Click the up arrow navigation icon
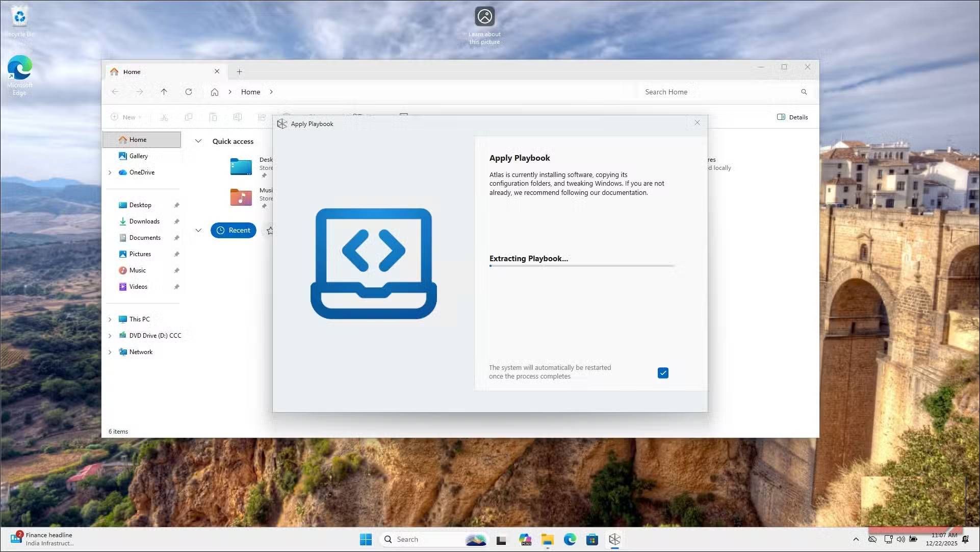This screenshot has height=552, width=980. tap(164, 92)
